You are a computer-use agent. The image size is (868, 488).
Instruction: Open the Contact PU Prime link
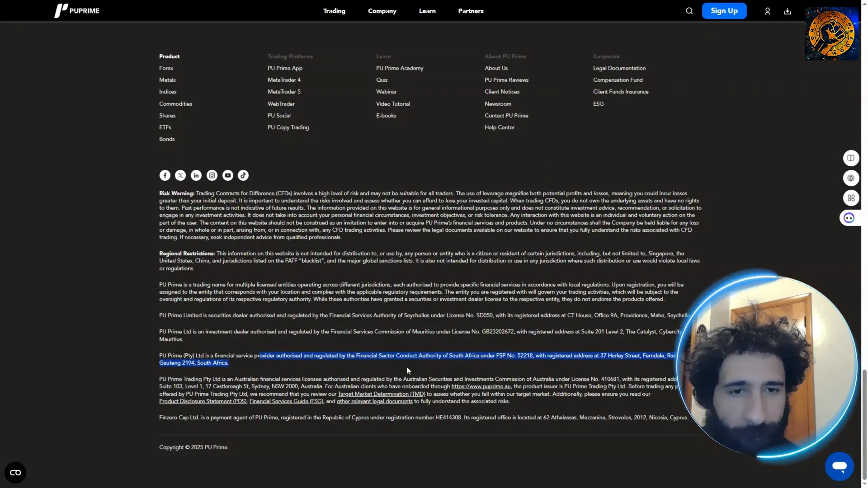coord(506,116)
